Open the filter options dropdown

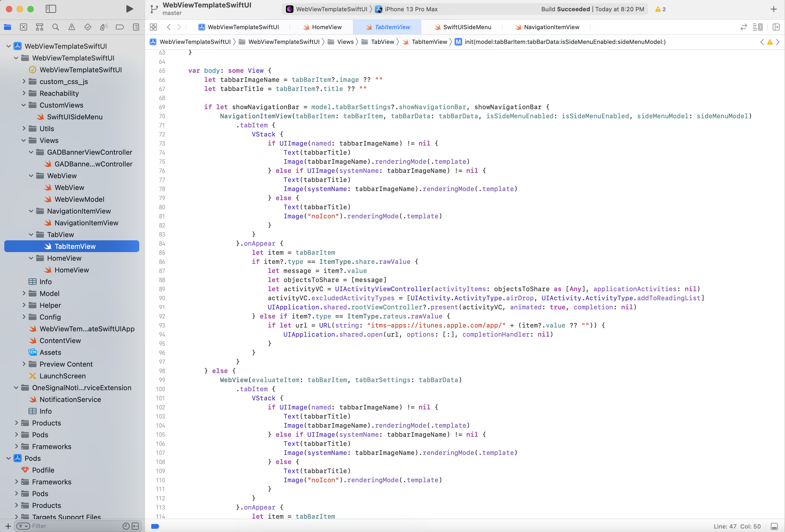(23, 526)
